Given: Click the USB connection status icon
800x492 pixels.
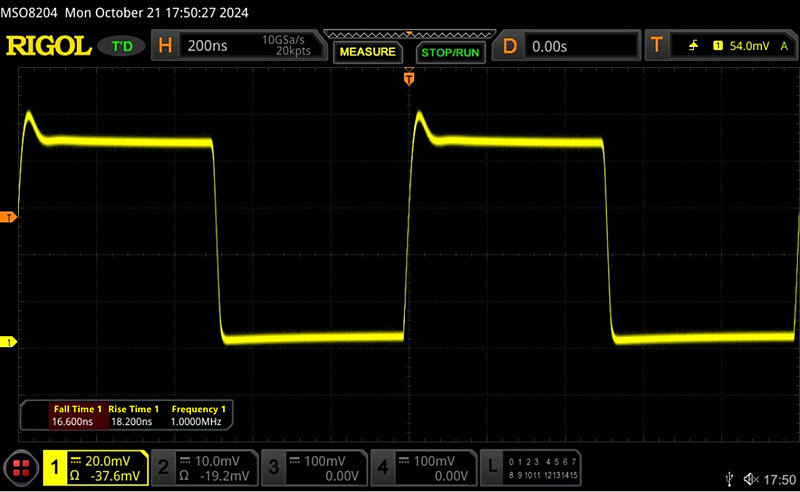Looking at the screenshot, I should point(730,479).
